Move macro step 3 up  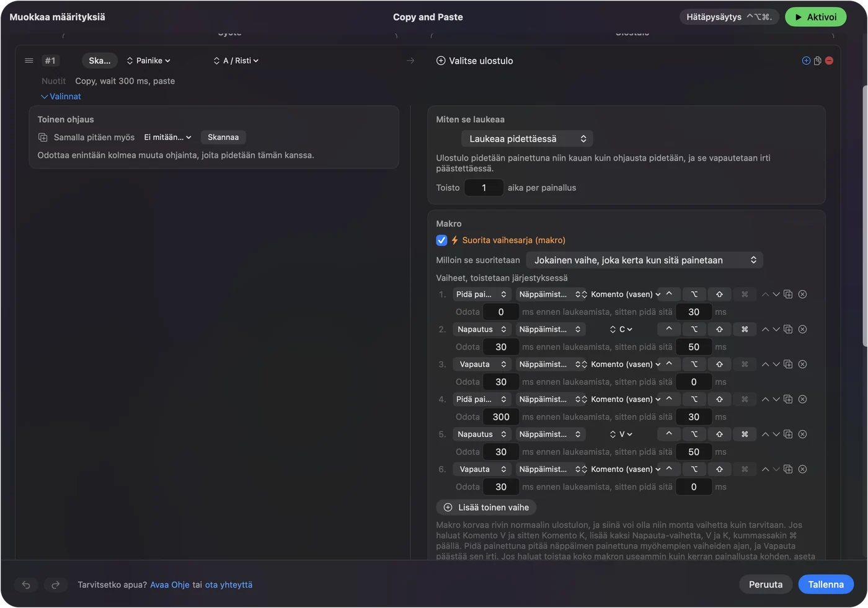point(765,364)
